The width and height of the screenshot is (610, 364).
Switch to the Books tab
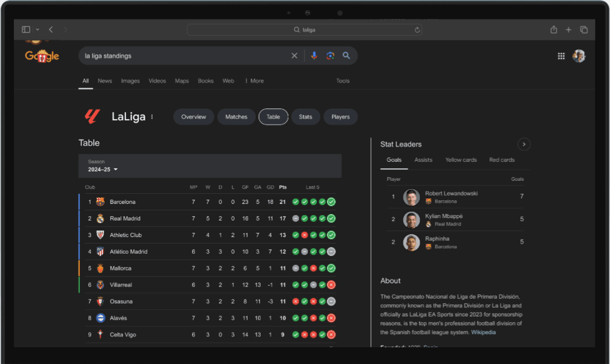(206, 81)
